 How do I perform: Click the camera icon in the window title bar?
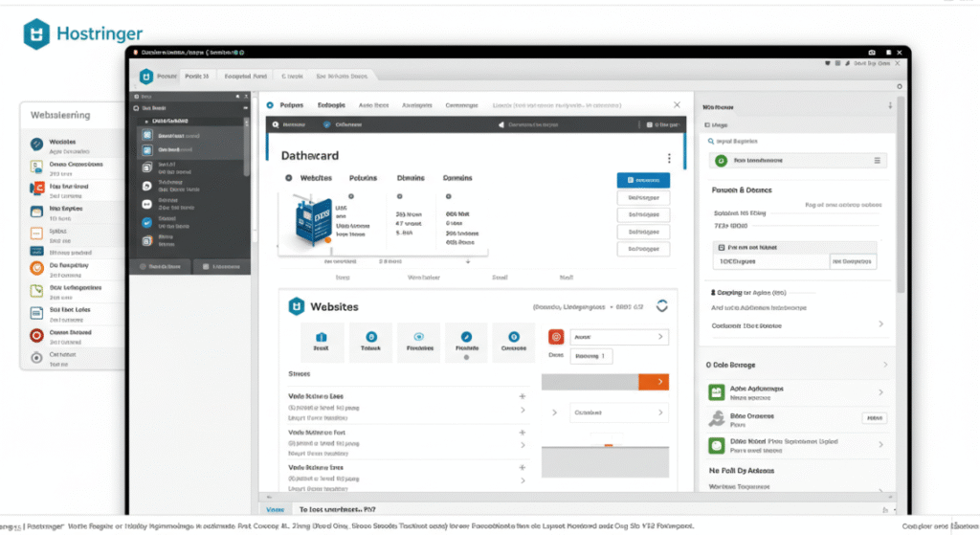(x=872, y=53)
